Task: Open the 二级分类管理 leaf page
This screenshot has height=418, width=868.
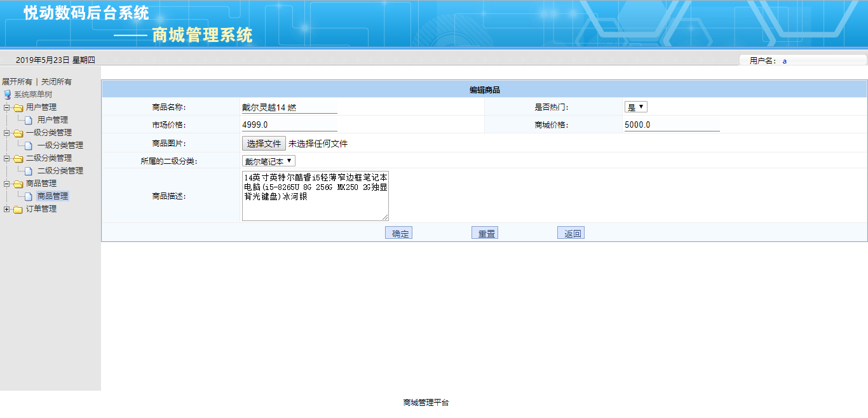Action: click(x=60, y=171)
